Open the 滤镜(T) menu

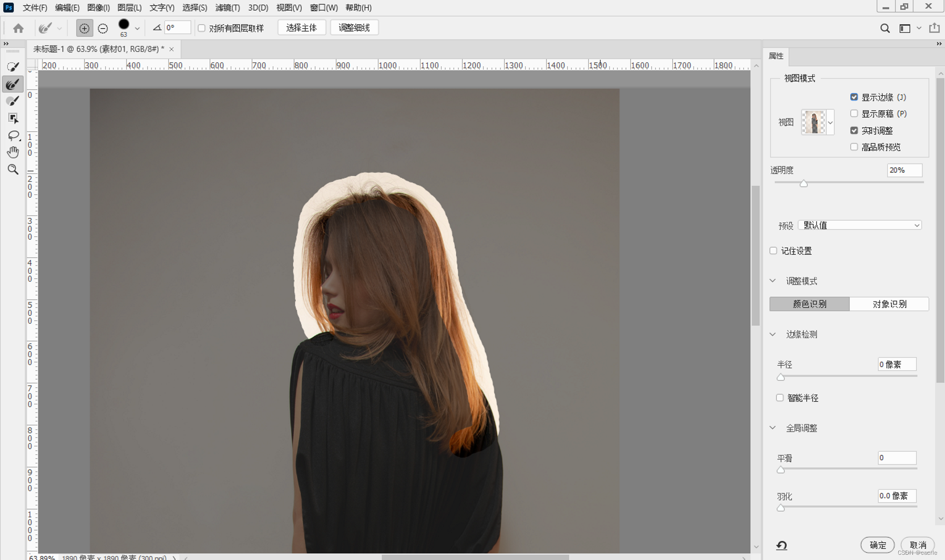pyautogui.click(x=228, y=8)
